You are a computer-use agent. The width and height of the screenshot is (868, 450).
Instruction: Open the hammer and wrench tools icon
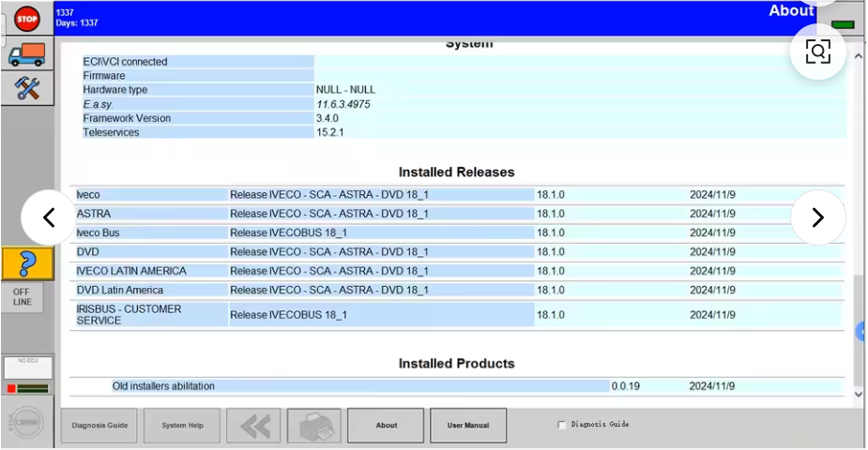click(27, 88)
